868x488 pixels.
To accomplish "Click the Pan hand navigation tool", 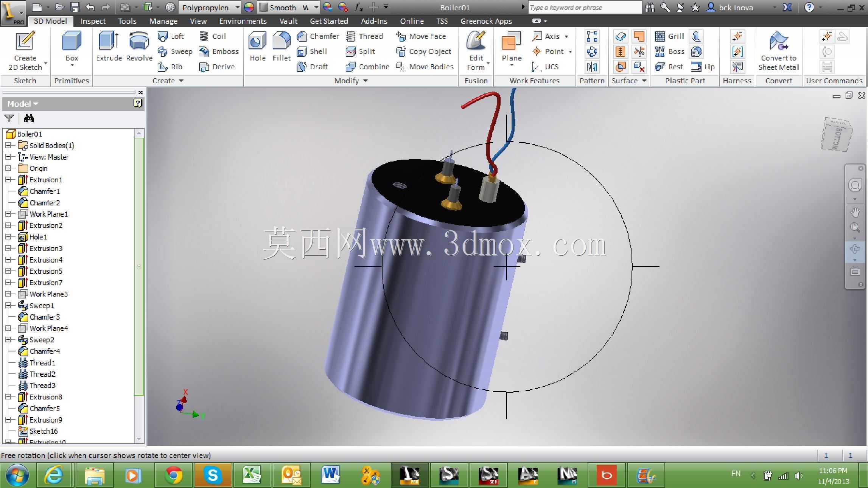I will tap(855, 212).
